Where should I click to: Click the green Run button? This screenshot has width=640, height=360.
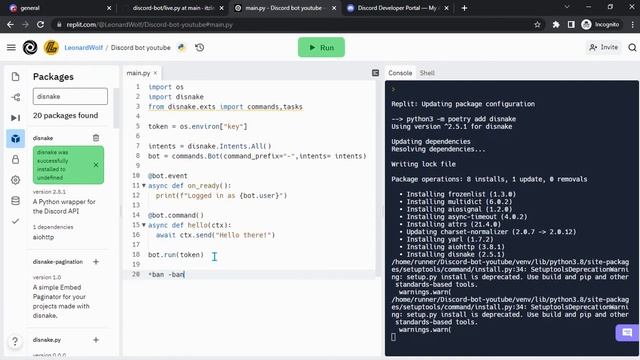coord(321,47)
